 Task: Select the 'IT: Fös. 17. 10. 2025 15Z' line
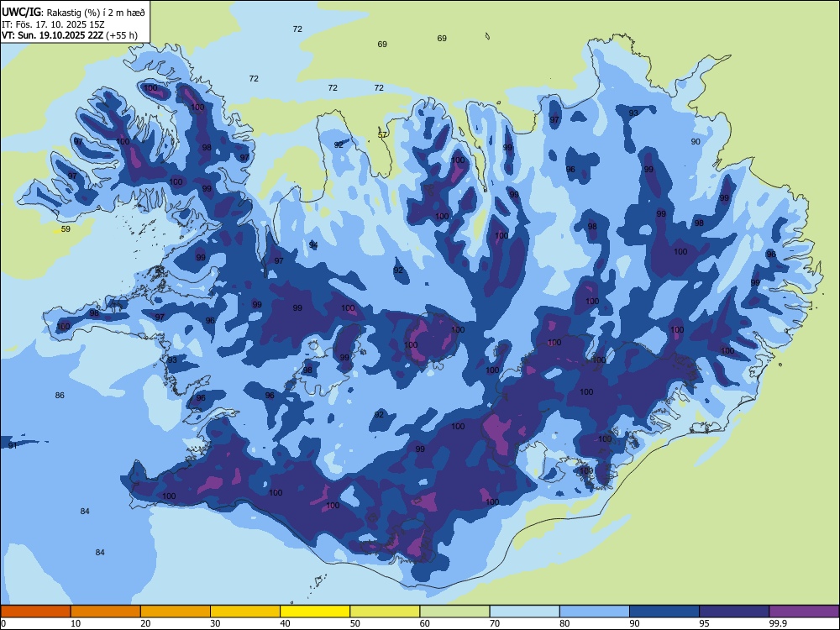[53, 24]
